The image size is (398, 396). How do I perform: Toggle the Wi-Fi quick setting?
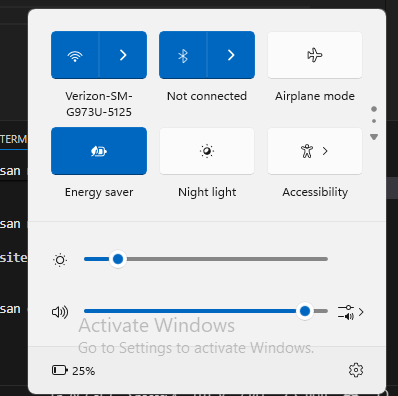tap(75, 55)
